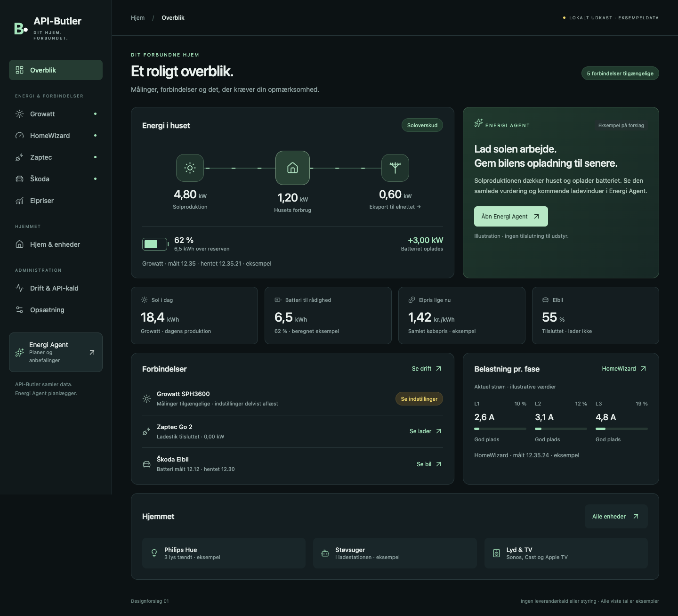Click the API-Butler logo icon
The width and height of the screenshot is (678, 616).
[x=21, y=28]
